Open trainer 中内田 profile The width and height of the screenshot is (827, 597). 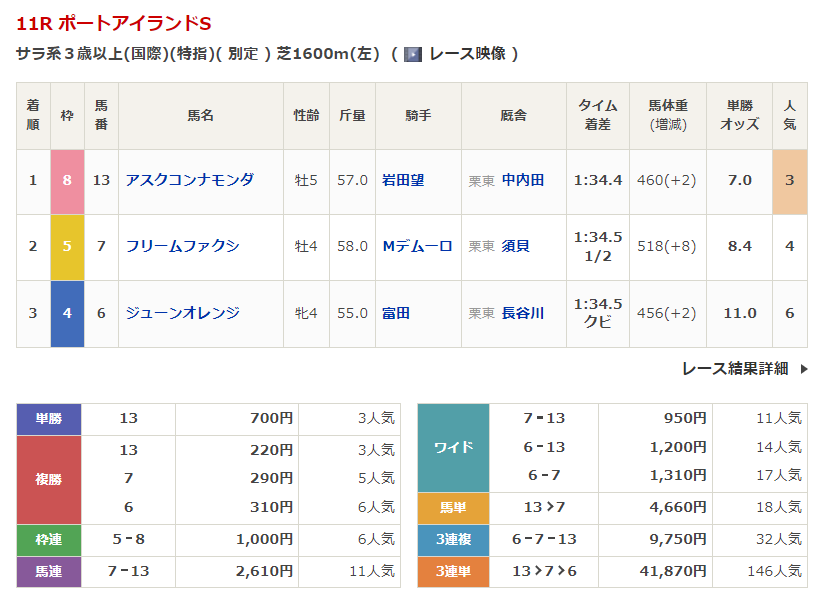click(x=523, y=180)
